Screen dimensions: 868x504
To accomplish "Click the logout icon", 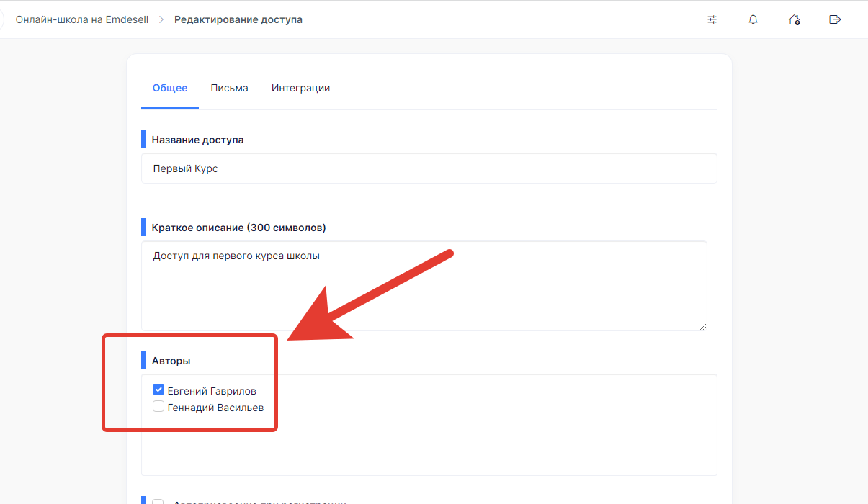I will click(x=835, y=20).
